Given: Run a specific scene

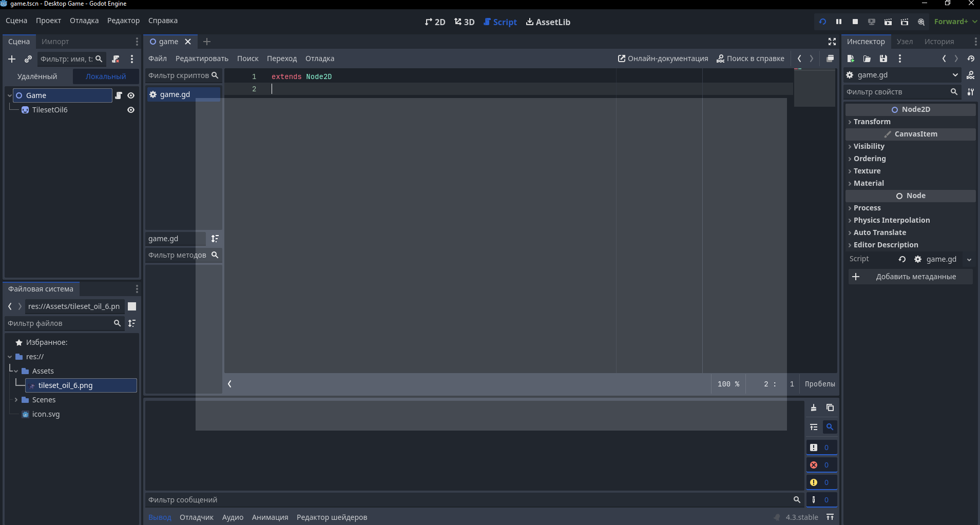Looking at the screenshot, I should [x=905, y=22].
